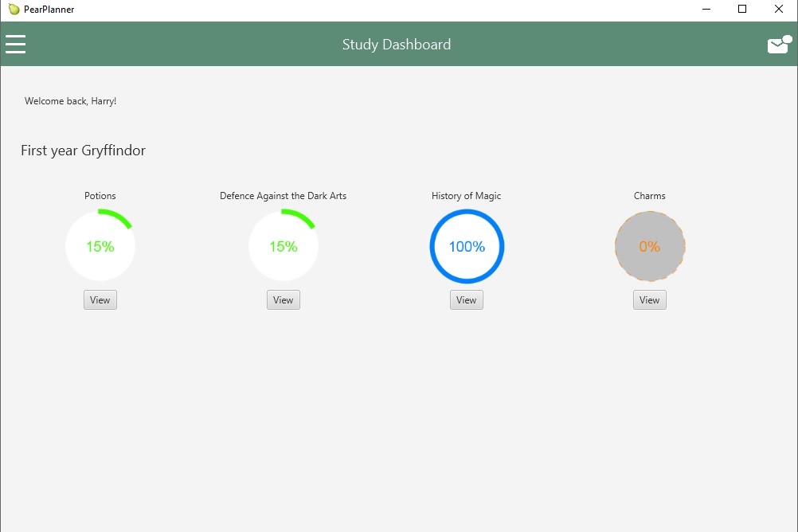
Task: Minimize the PearPlanner window
Action: 706,10
